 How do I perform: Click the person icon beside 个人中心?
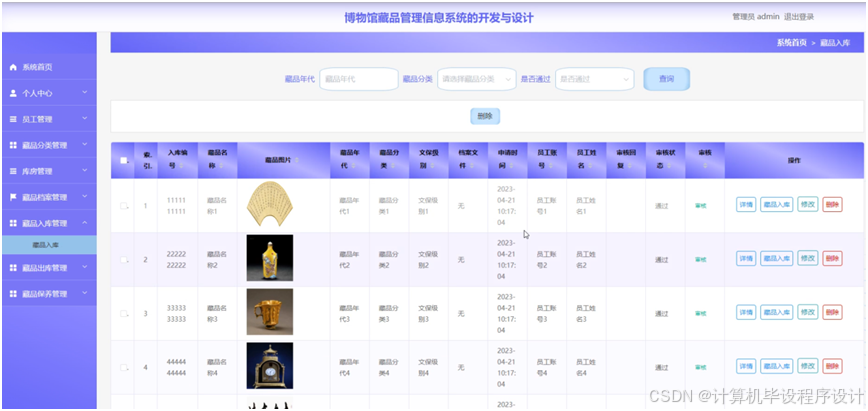(x=13, y=93)
